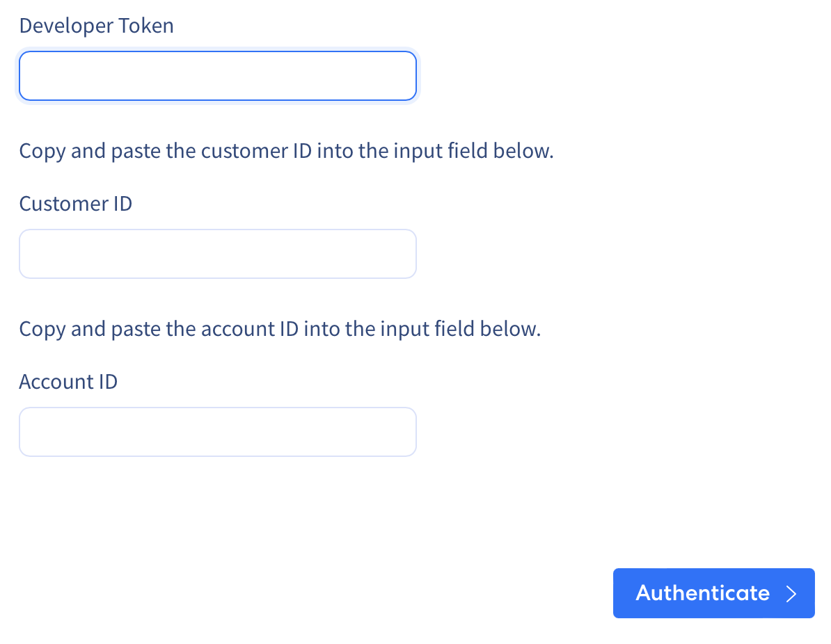Click the customer ID paste instruction text
Image resolution: width=831 pixels, height=644 pixels.
[286, 151]
